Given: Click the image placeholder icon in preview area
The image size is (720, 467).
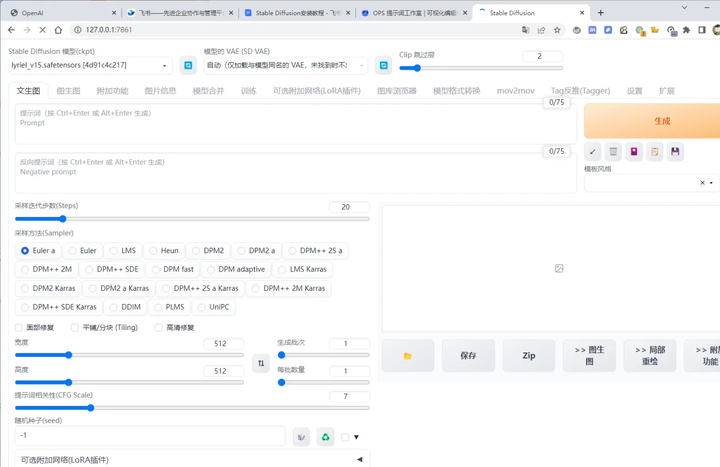Looking at the screenshot, I should coord(559,268).
